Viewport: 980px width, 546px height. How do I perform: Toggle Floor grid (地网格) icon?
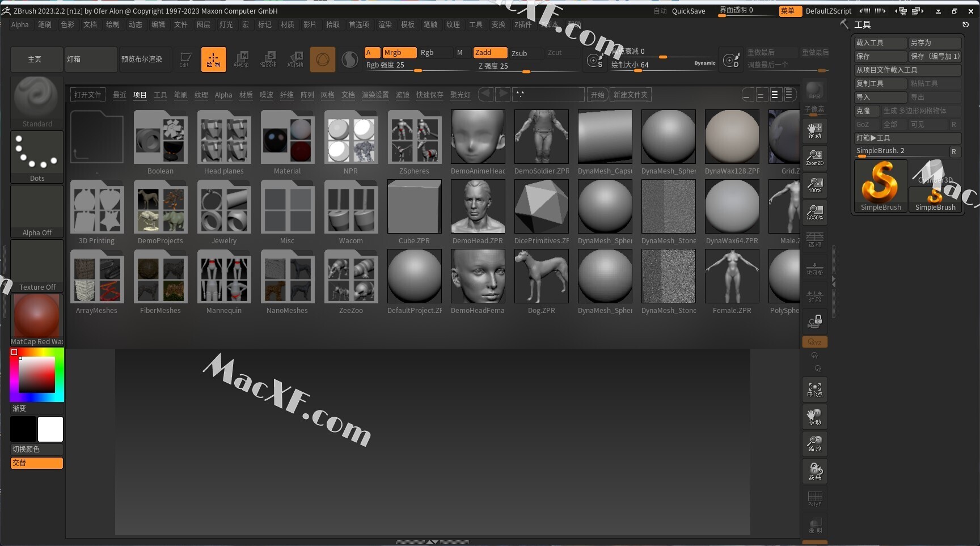point(815,269)
